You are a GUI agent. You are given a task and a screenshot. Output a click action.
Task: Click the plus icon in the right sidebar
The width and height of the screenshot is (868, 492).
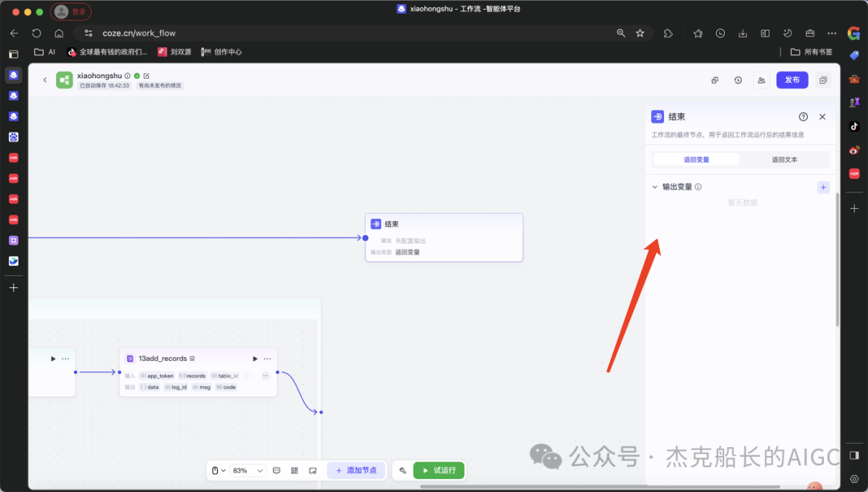[x=854, y=209]
